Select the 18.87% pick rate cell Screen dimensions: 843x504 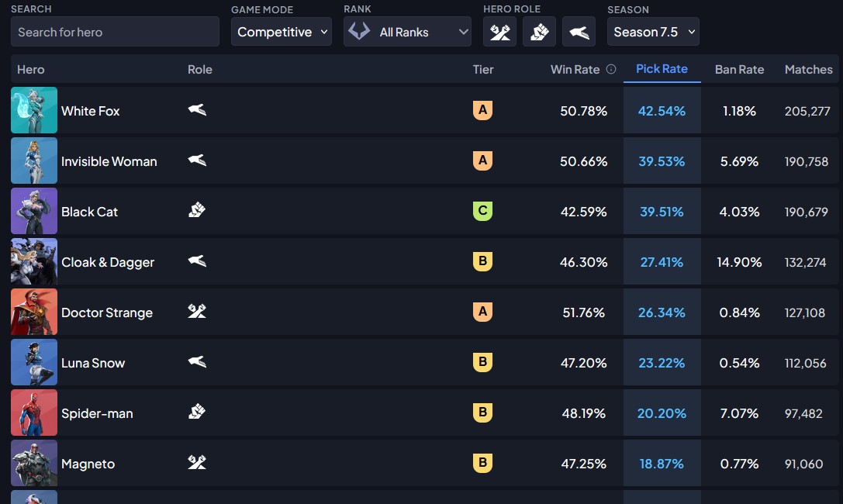pyautogui.click(x=662, y=464)
